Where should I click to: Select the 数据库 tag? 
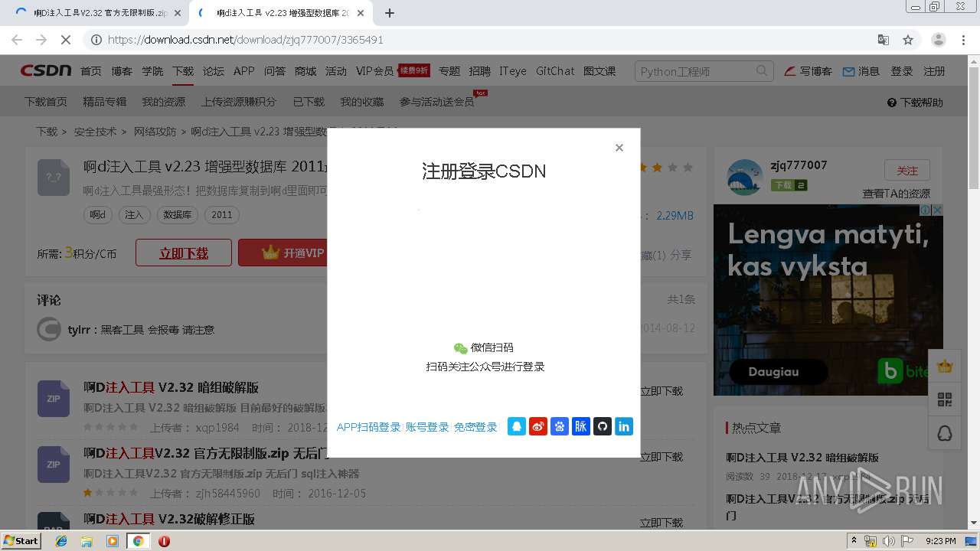[178, 215]
